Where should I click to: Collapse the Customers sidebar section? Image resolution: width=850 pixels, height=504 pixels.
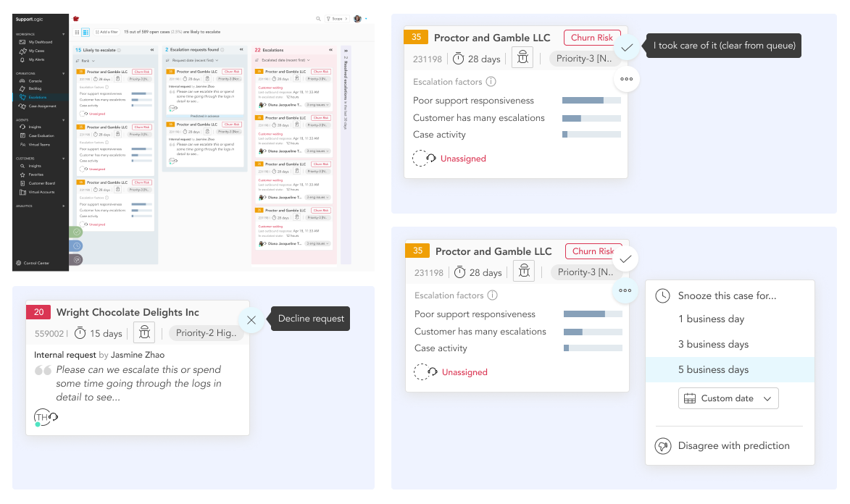[x=64, y=159]
